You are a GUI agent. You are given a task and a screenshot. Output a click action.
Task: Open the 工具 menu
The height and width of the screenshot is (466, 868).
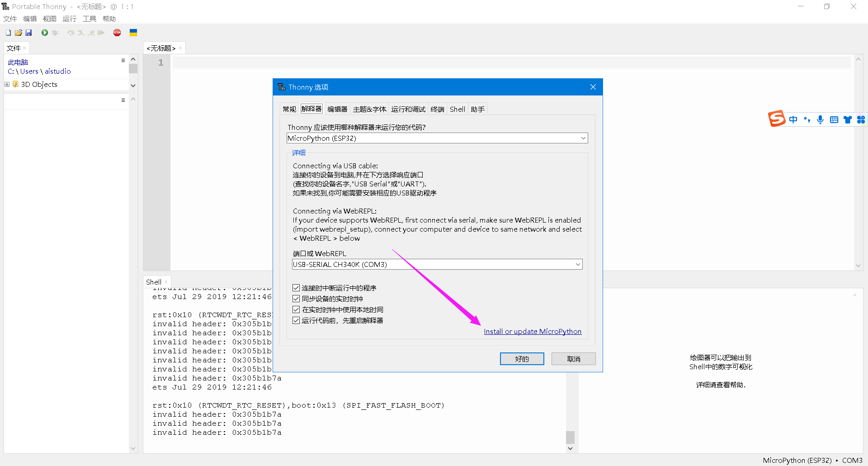90,19
